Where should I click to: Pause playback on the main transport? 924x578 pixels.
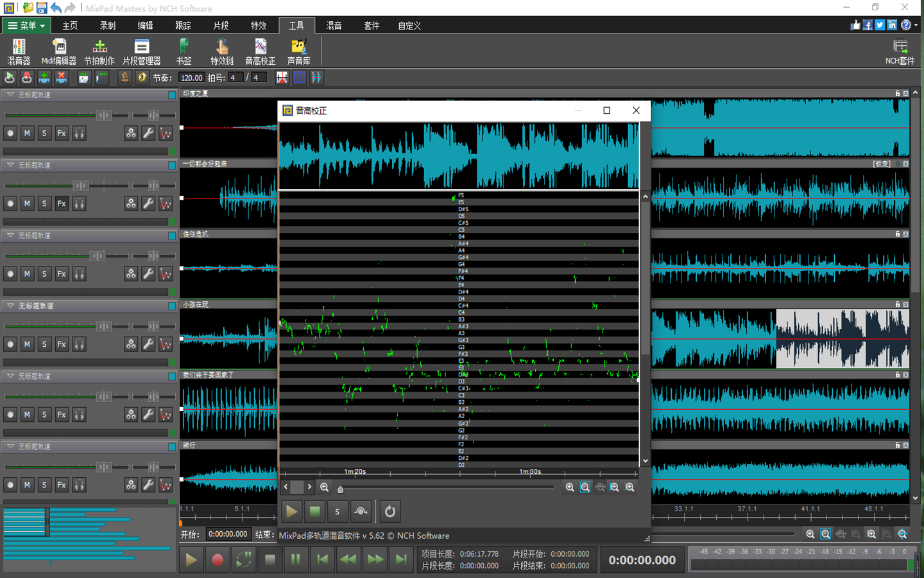click(296, 560)
